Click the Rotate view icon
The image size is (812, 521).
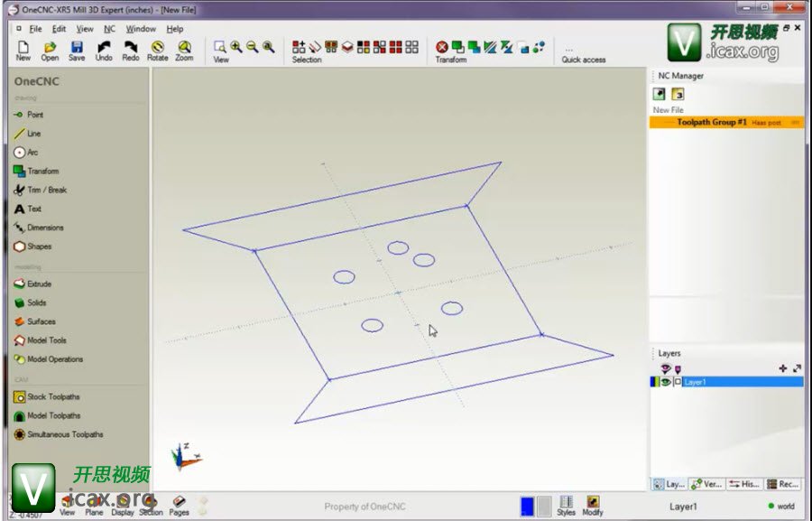[158, 50]
